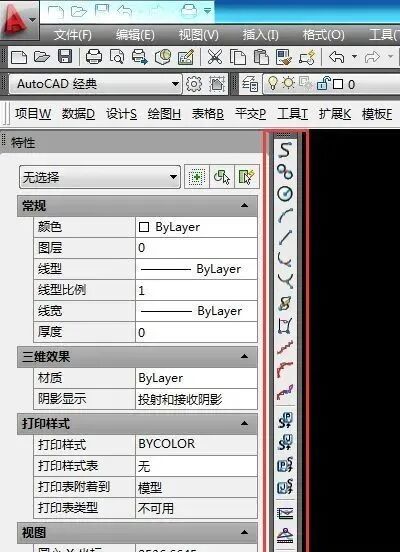Open Quick Access Toolbar customize dropdown
Image resolution: width=400 pixels, height=552 pixels.
208,11
